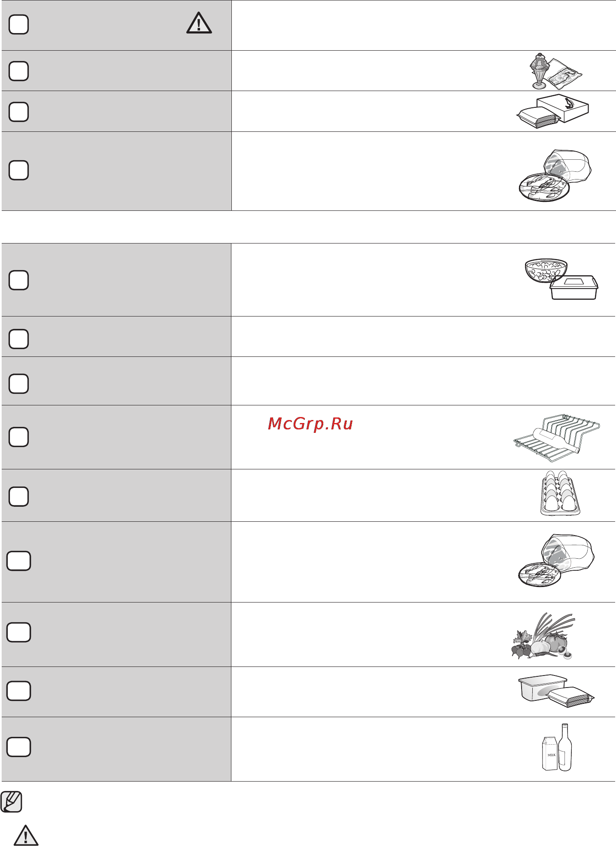Viewport: 616px width, 846px height.
Task: Click the ice cream sundae illustration
Action: tap(556, 71)
